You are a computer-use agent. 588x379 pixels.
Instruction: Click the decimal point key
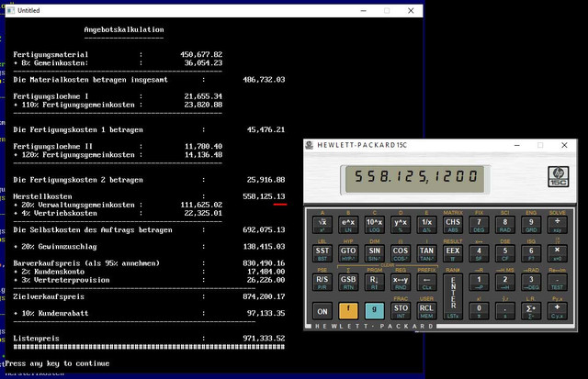tap(505, 311)
